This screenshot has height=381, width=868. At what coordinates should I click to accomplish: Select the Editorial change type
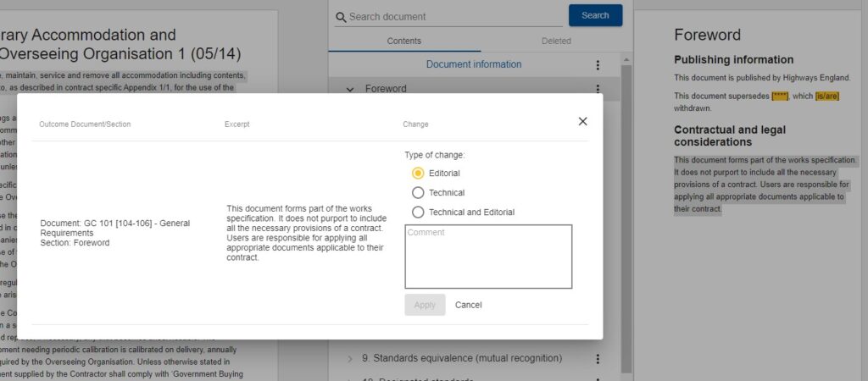(x=418, y=173)
